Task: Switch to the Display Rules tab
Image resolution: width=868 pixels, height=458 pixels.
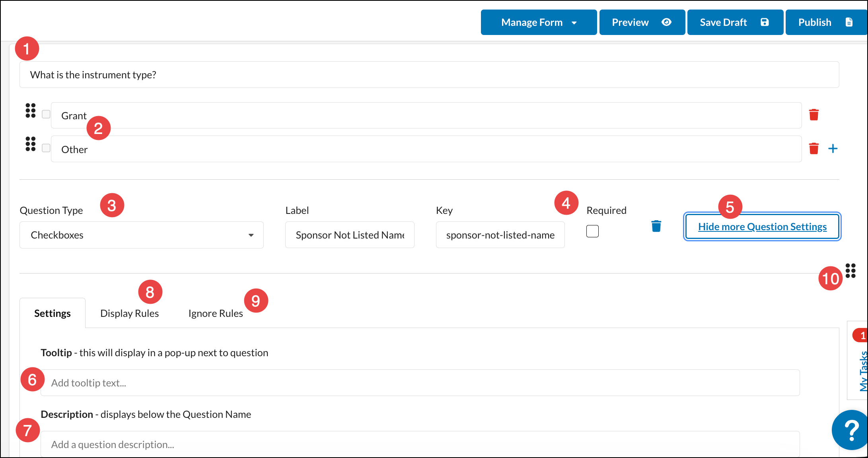Action: (x=130, y=313)
